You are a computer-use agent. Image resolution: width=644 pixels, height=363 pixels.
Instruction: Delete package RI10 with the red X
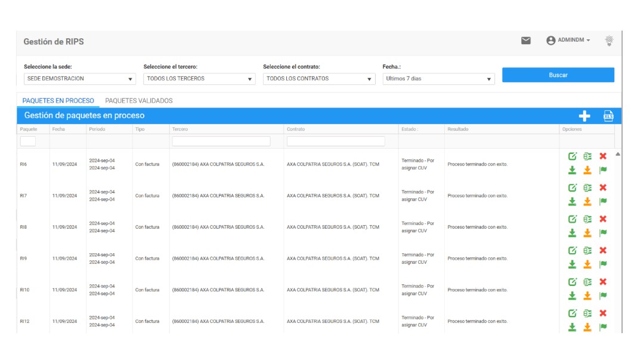pos(603,282)
